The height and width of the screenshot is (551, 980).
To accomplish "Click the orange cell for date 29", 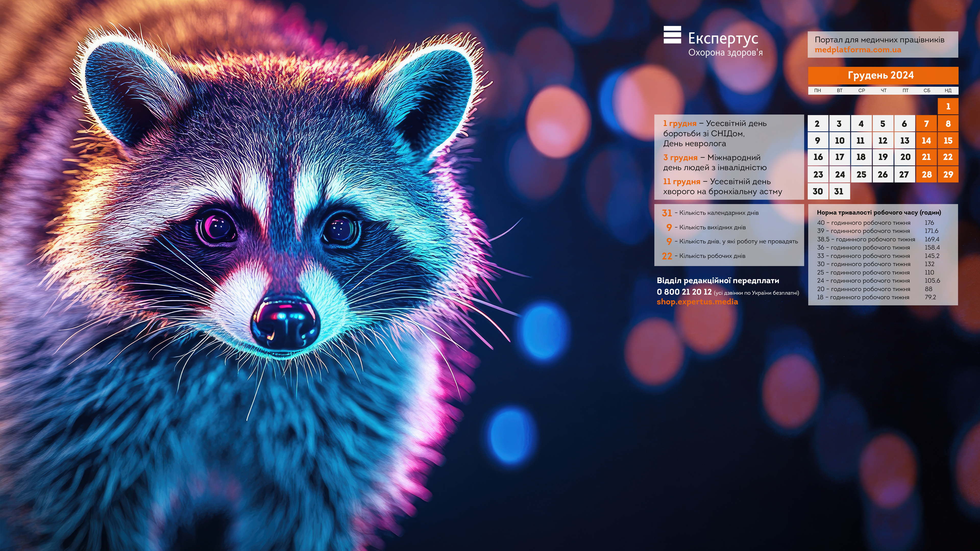I will pos(948,174).
